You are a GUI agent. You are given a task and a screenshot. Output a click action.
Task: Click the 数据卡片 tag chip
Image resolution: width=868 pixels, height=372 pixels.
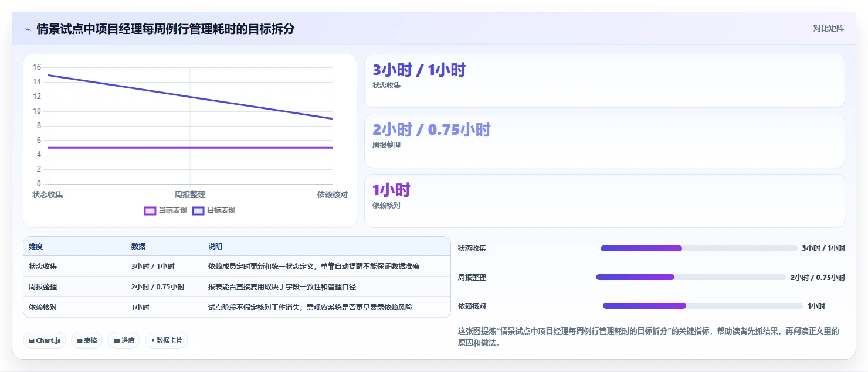(167, 340)
